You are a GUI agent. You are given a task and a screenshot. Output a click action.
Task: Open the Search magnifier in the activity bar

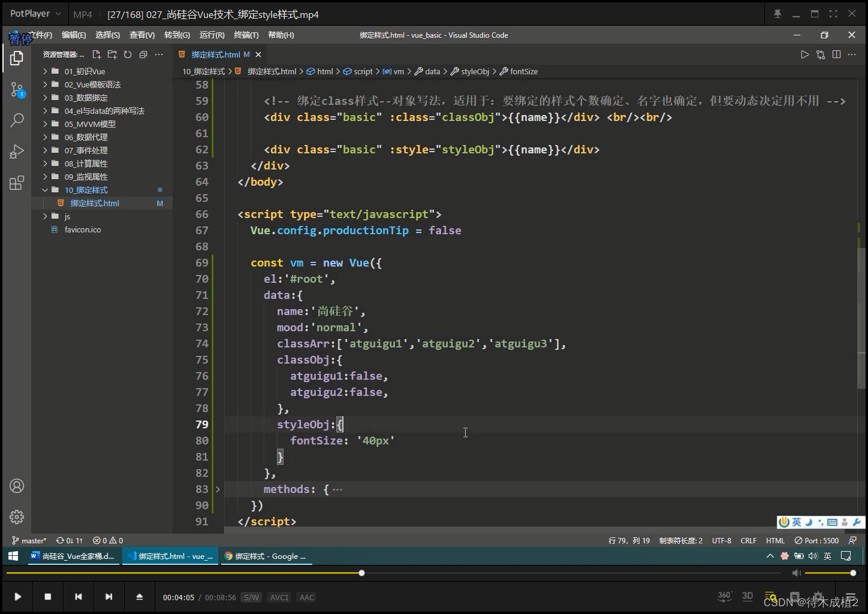click(17, 120)
